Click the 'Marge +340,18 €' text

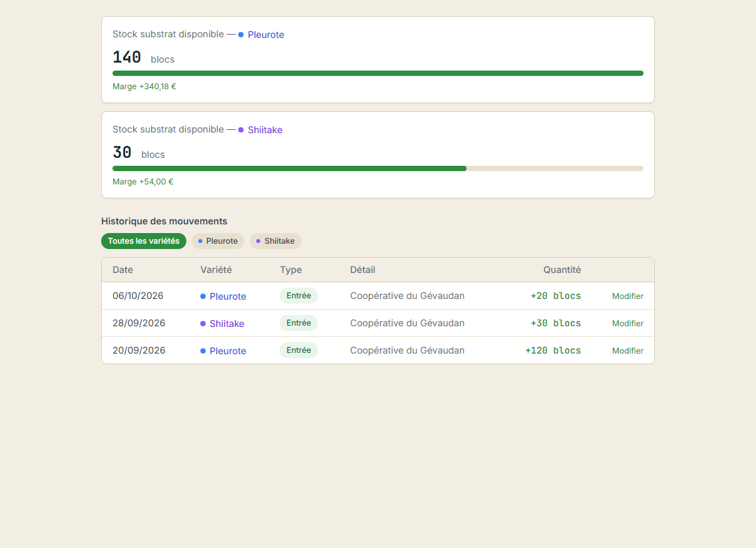click(x=144, y=87)
